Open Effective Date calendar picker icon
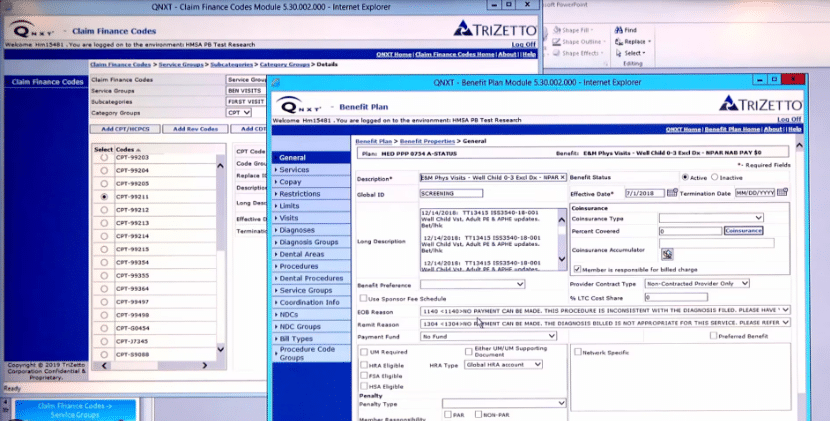This screenshot has width=830, height=421. (672, 193)
